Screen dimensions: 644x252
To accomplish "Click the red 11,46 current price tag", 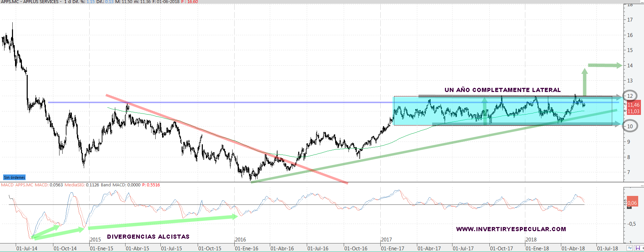I will pyautogui.click(x=633, y=105).
